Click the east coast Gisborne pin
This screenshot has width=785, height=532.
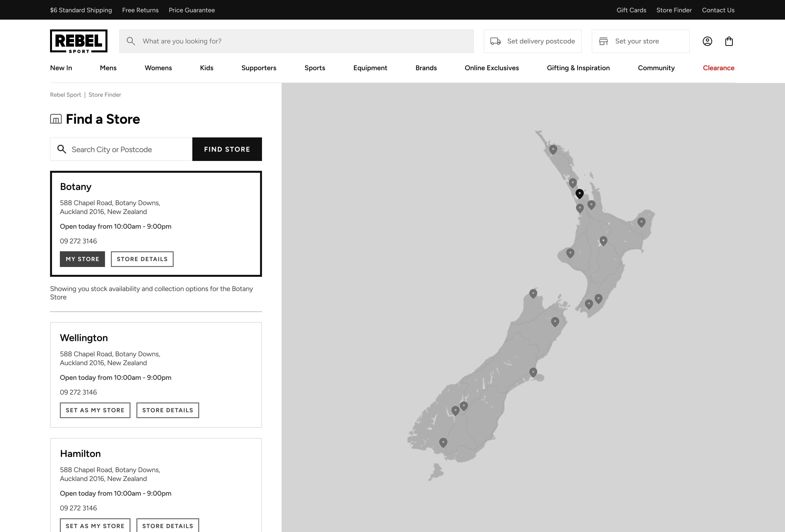click(x=641, y=222)
